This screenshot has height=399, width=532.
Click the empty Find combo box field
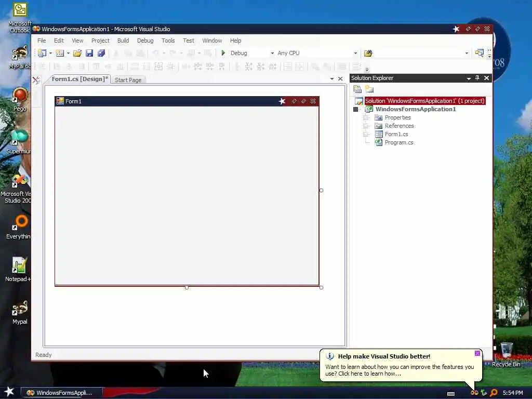coord(418,53)
